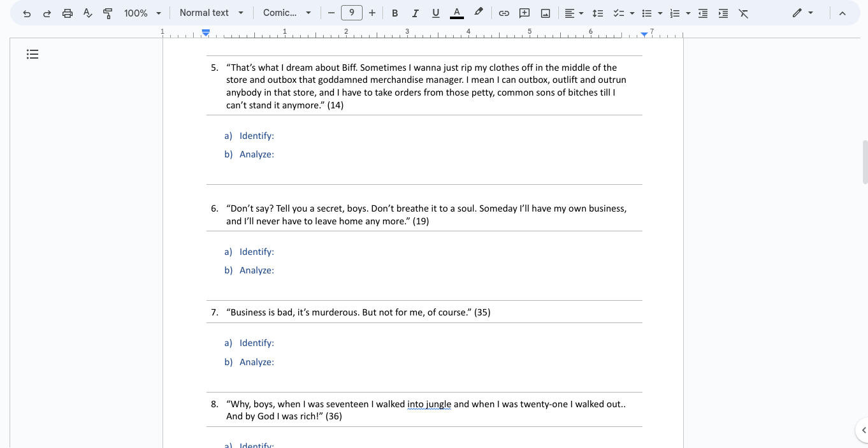Open the highlight color picker
Screen dimensions: 868x448
pyautogui.click(x=479, y=13)
